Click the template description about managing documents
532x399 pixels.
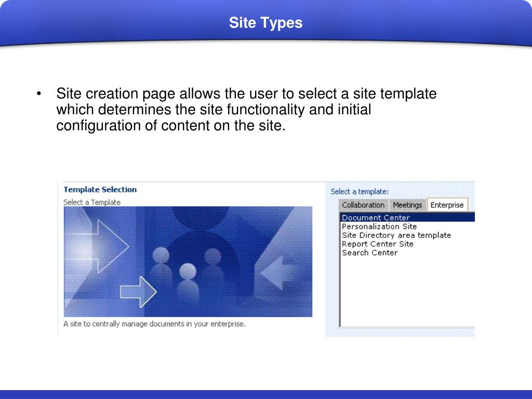click(x=154, y=324)
